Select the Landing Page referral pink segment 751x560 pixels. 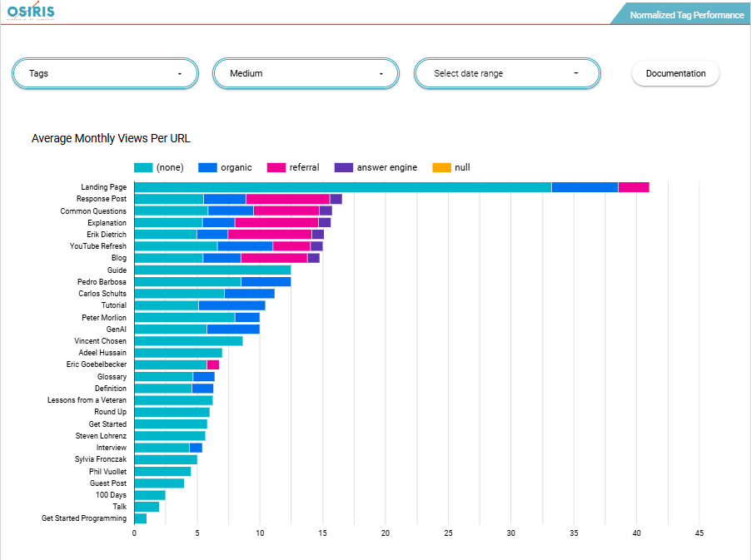[x=633, y=187]
